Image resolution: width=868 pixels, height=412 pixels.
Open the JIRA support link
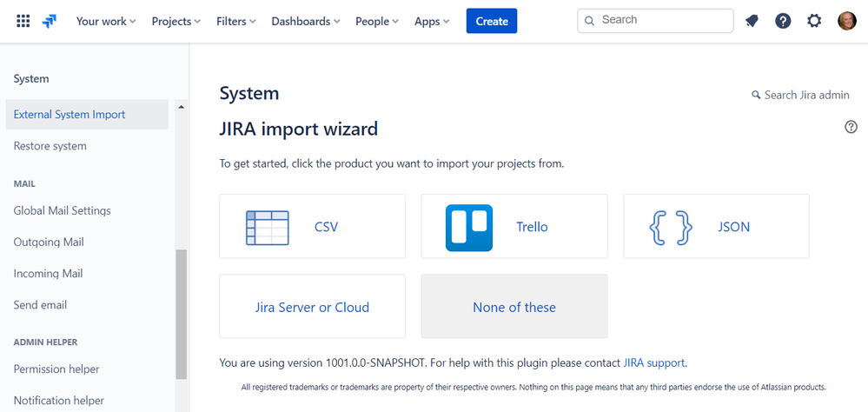click(654, 363)
